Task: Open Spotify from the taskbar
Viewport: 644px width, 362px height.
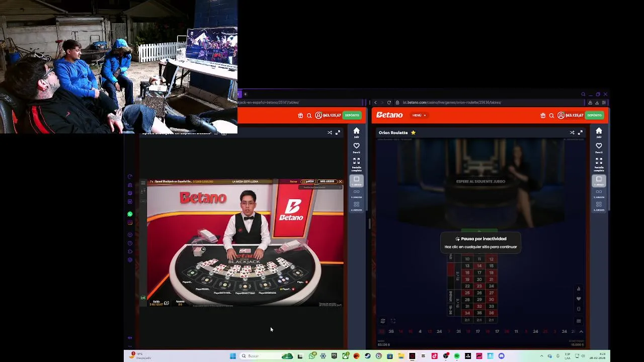Action: [x=457, y=356]
